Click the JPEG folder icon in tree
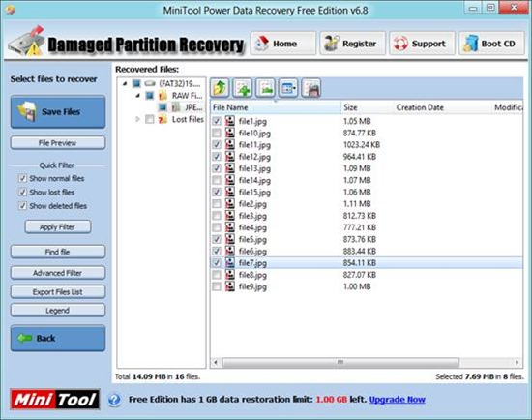 176,107
